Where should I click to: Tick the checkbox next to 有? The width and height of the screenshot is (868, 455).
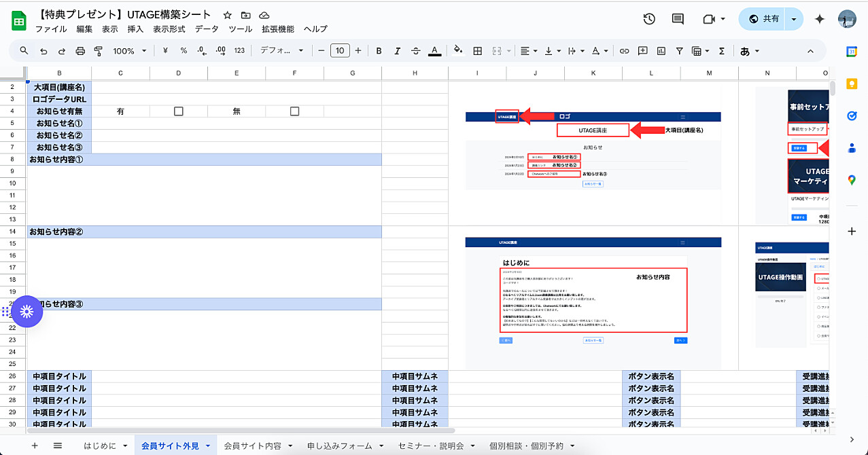tap(179, 111)
